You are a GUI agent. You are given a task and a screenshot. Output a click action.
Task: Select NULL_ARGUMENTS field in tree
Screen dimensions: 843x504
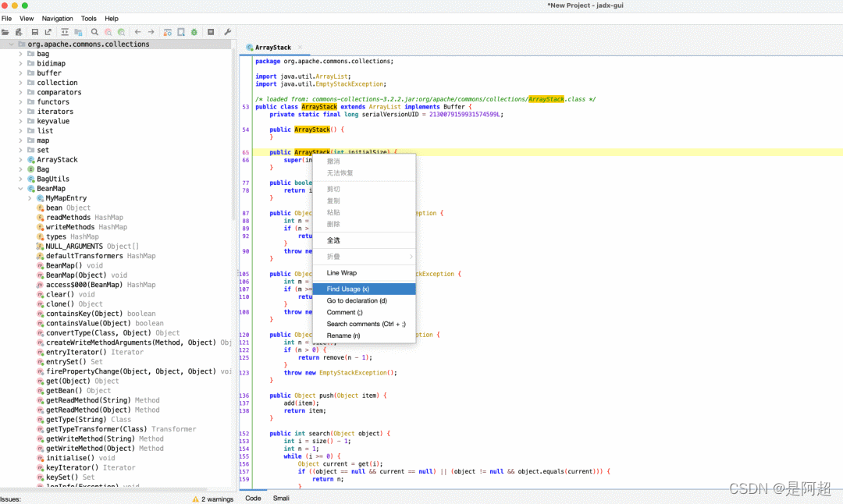pyautogui.click(x=74, y=247)
